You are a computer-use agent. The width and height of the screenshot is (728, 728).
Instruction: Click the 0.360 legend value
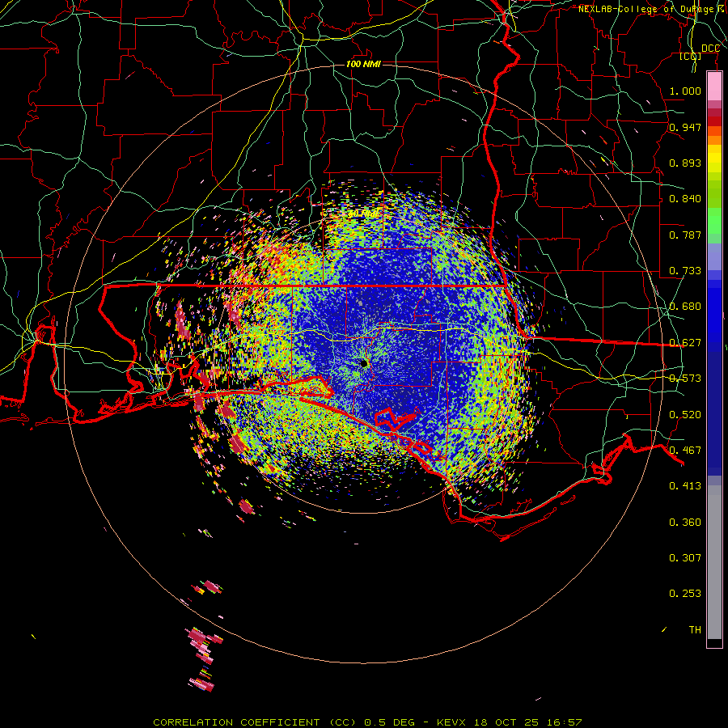tap(685, 523)
